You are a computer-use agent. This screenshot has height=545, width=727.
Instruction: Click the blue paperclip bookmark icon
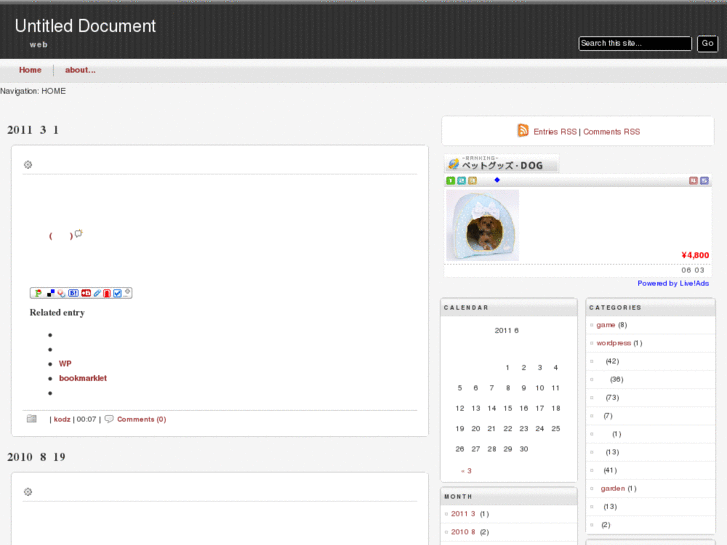[97, 293]
